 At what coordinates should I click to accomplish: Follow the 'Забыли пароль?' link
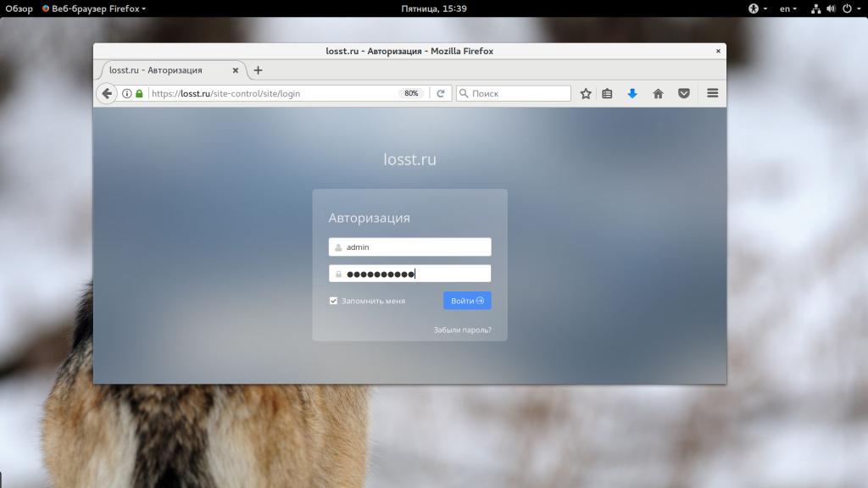(x=462, y=330)
